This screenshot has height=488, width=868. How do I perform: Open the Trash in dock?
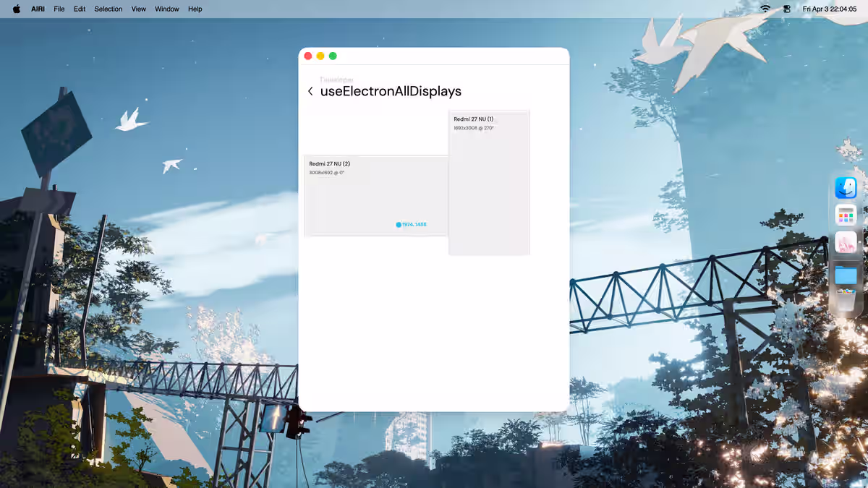click(x=846, y=300)
